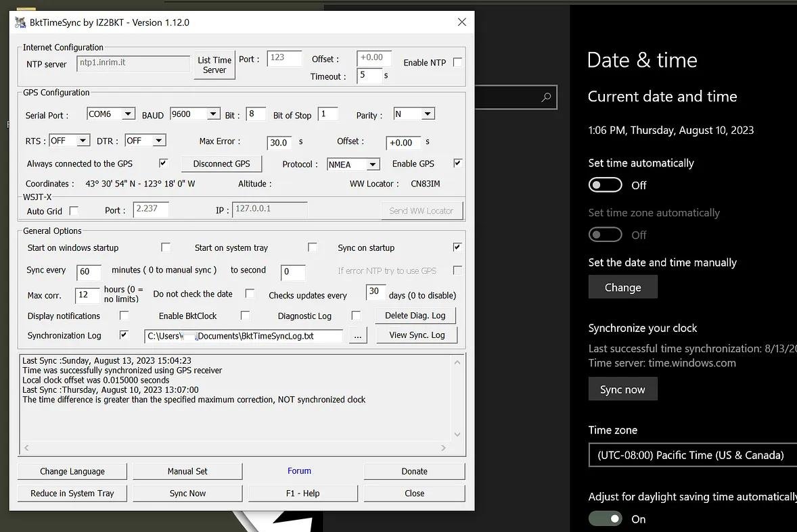Click log area scroll right arrow
The image size is (797, 532).
point(443,448)
